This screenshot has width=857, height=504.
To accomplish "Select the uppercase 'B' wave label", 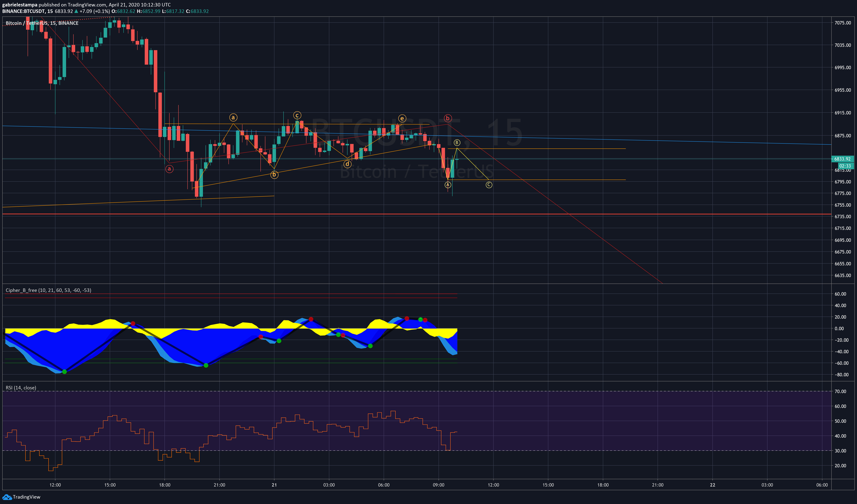I will [457, 143].
